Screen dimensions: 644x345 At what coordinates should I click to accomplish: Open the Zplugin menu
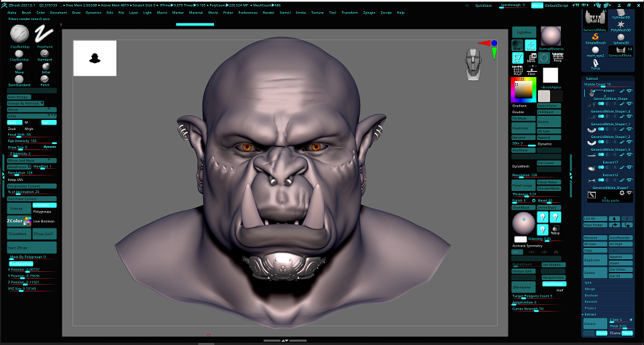369,13
